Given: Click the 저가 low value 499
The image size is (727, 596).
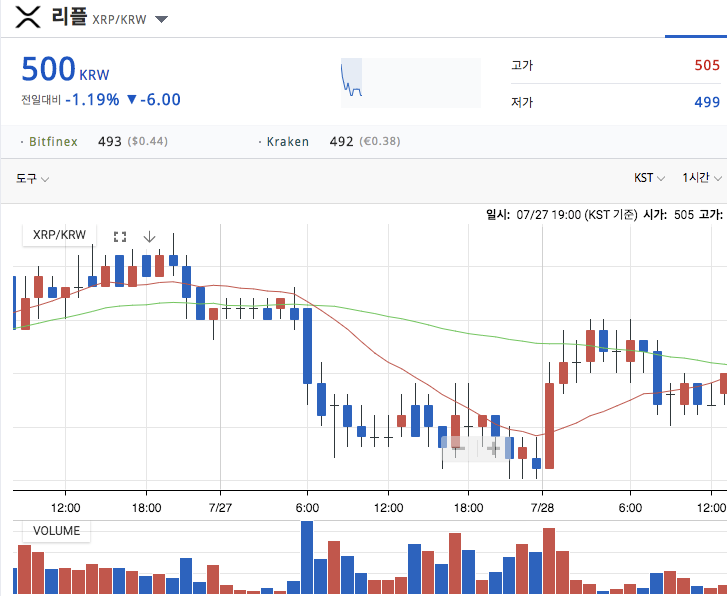Looking at the screenshot, I should coord(707,102).
